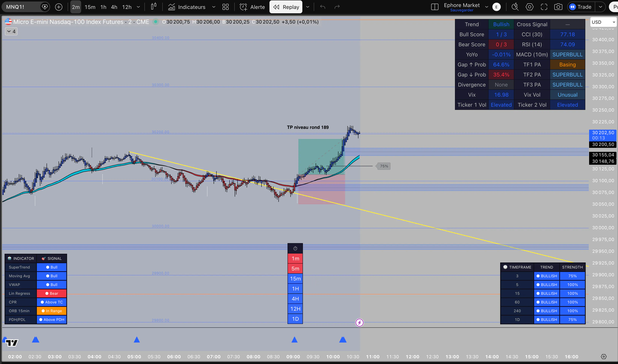Click the MACD (10m) SUPERBULL cell
The image size is (618, 364).
(567, 54)
